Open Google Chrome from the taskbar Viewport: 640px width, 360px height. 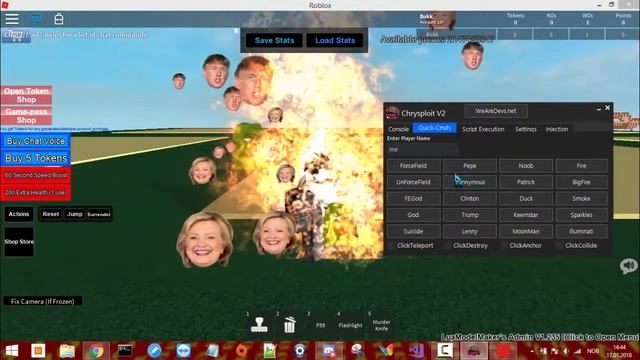(96, 351)
